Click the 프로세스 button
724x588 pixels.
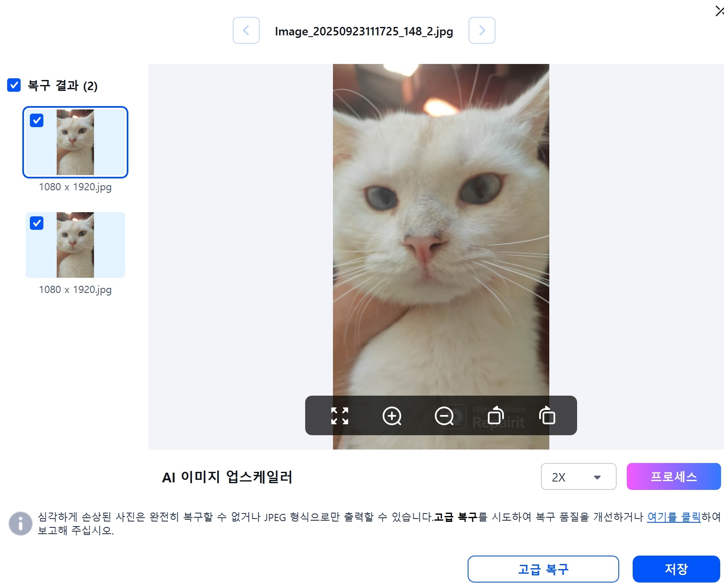(x=673, y=476)
